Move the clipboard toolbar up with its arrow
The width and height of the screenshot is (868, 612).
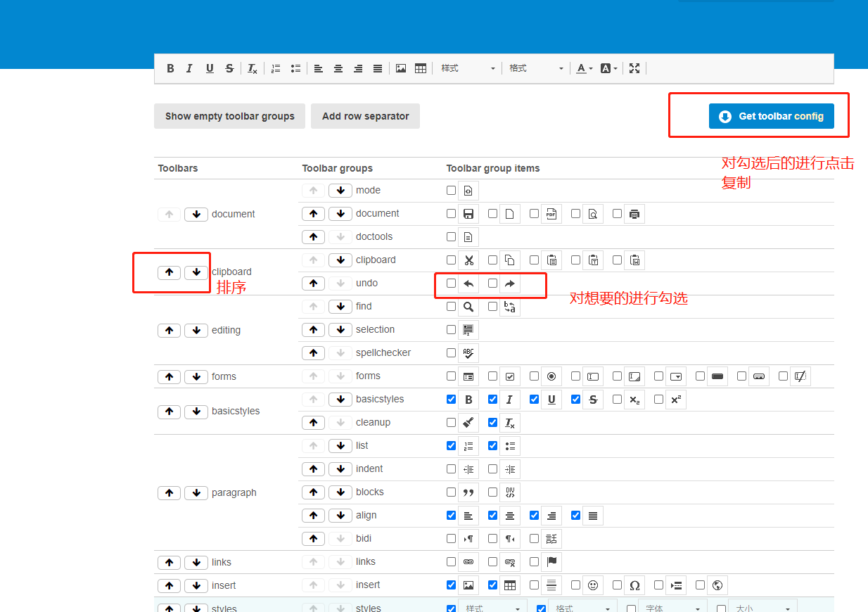point(169,272)
